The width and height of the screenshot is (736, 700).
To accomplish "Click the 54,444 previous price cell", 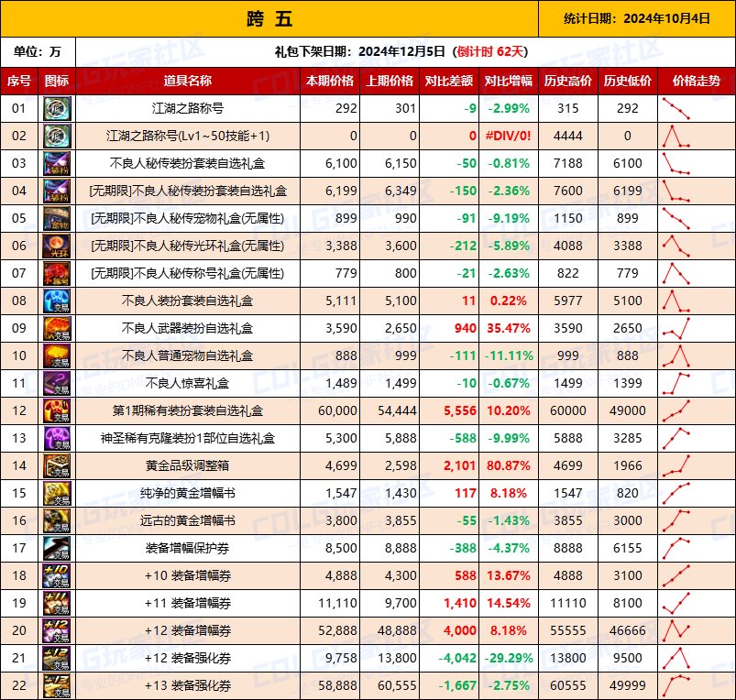I will [x=390, y=410].
